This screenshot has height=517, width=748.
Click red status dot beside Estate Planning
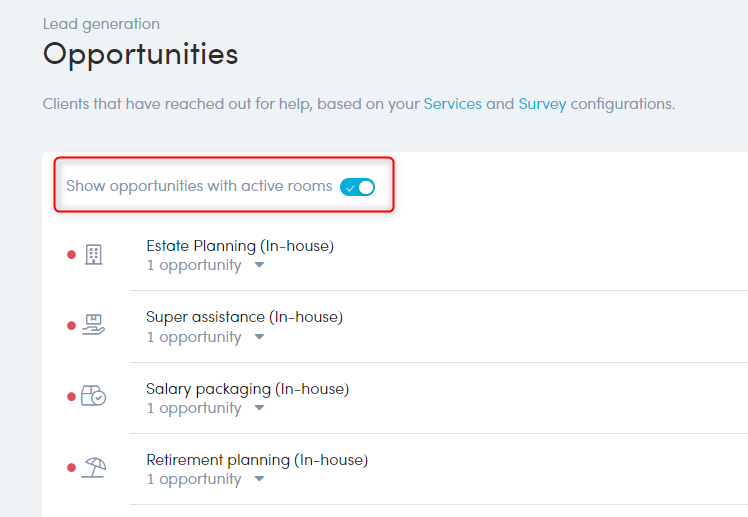(72, 255)
